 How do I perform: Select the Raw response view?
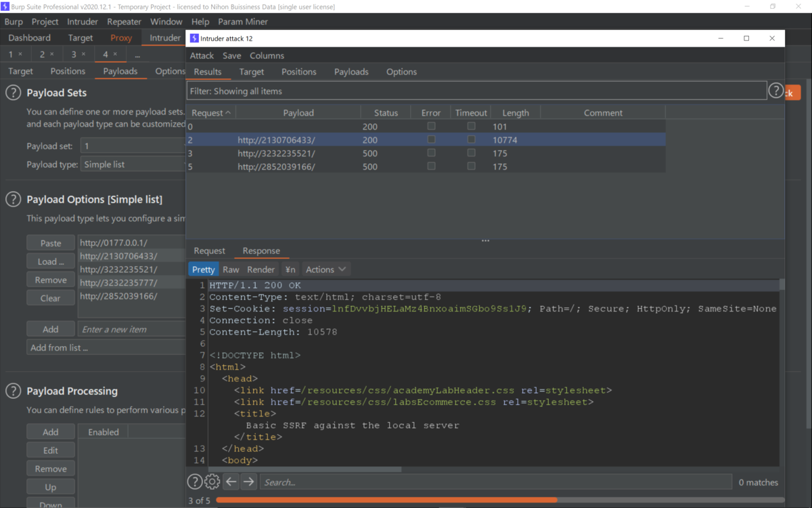[231, 269]
